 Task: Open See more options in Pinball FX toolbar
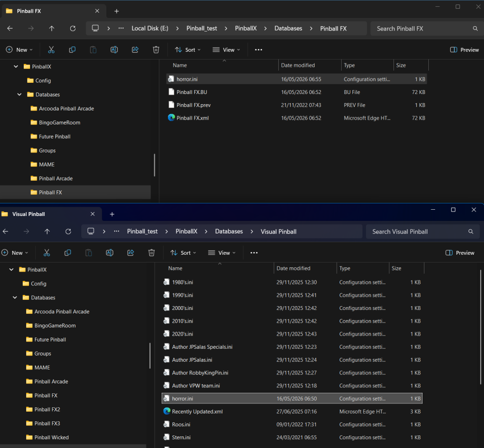[258, 50]
